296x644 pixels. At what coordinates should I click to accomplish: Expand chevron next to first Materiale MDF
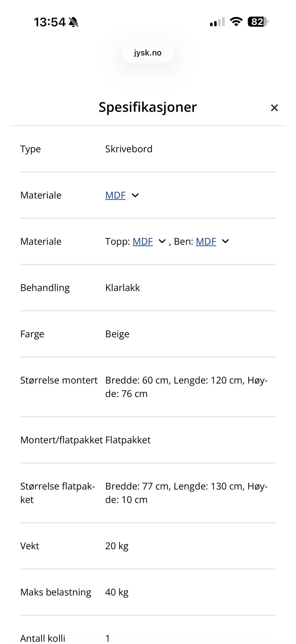pos(135,195)
